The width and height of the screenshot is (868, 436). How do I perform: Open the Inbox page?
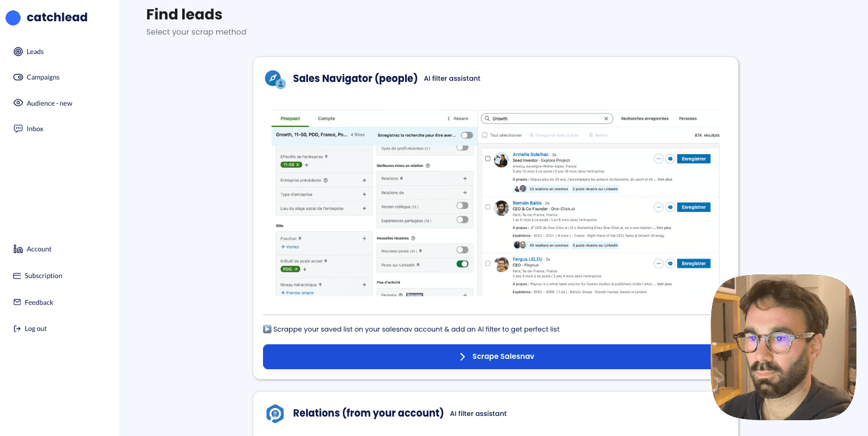pyautogui.click(x=29, y=129)
